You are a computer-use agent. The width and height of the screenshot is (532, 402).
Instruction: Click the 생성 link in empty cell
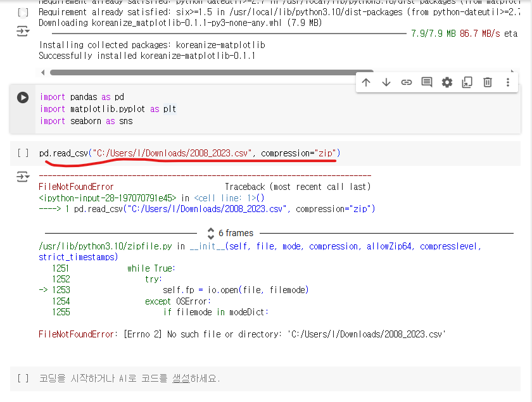pyautogui.click(x=181, y=378)
